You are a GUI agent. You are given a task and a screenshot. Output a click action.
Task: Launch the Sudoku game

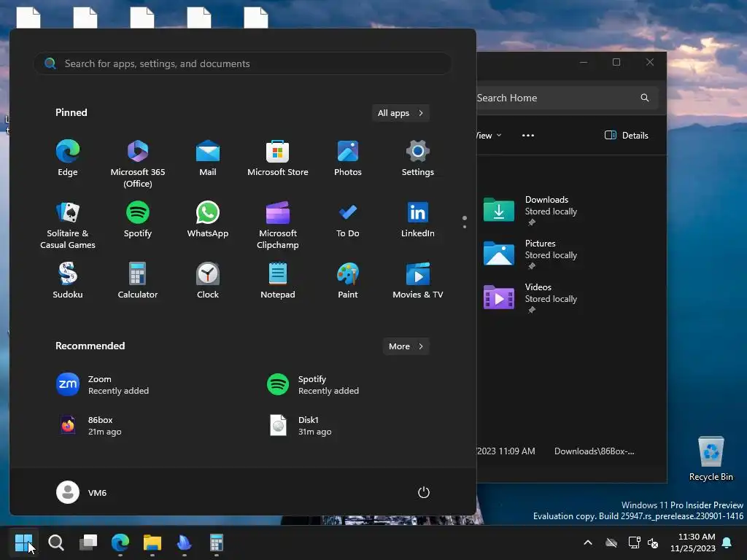click(68, 281)
